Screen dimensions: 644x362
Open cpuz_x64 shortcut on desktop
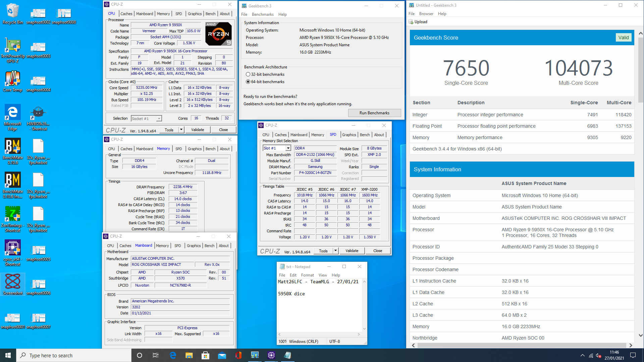[12, 253]
